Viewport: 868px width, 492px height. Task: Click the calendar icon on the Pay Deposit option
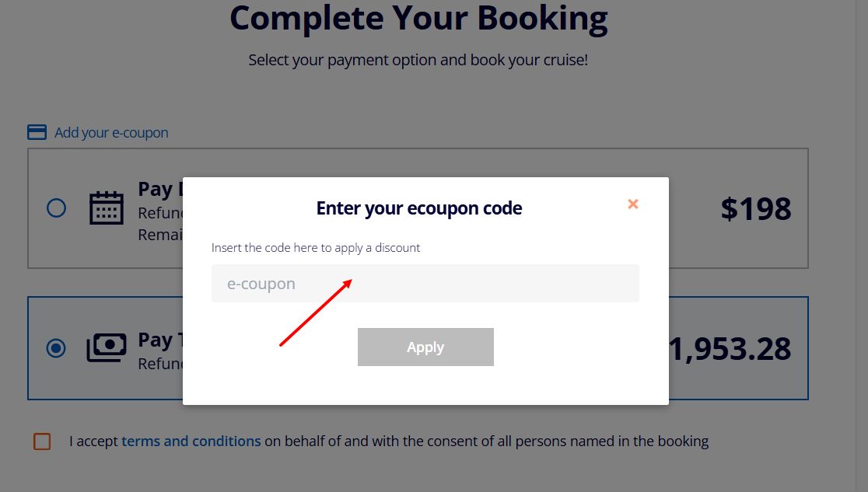click(107, 208)
